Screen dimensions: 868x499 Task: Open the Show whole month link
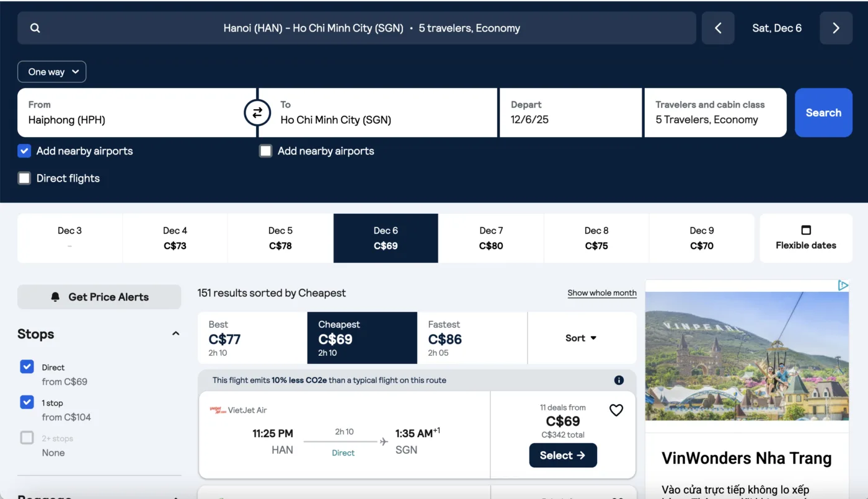point(601,293)
